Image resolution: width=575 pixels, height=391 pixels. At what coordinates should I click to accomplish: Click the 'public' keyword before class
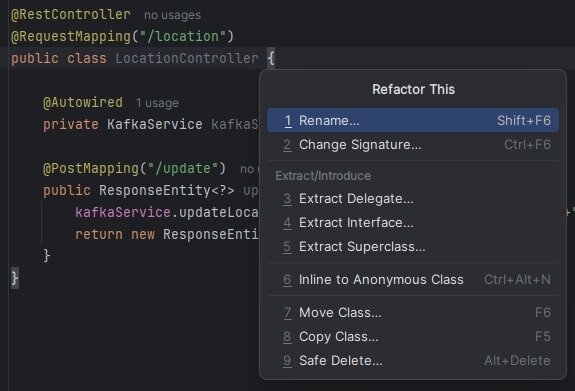[35, 58]
